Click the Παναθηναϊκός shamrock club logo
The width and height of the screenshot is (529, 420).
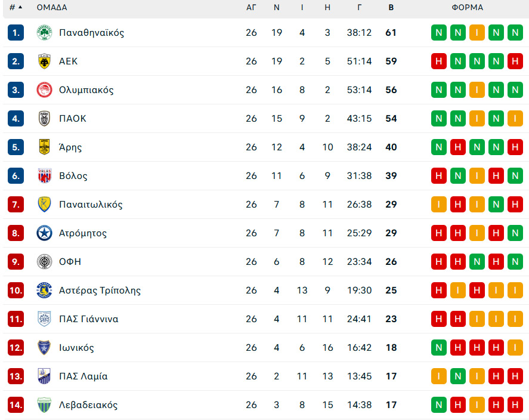click(44, 33)
